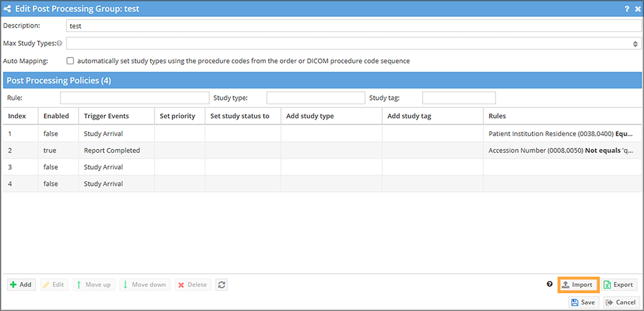
Task: Click the Study type filter field
Action: click(315, 98)
